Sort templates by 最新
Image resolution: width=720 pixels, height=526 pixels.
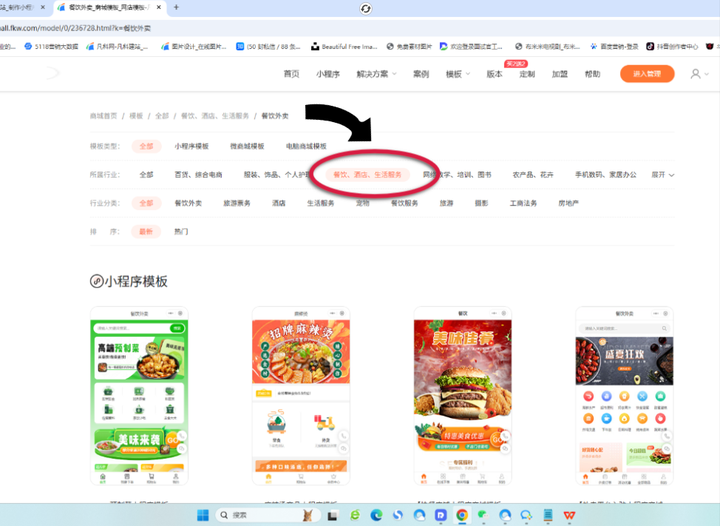click(146, 231)
